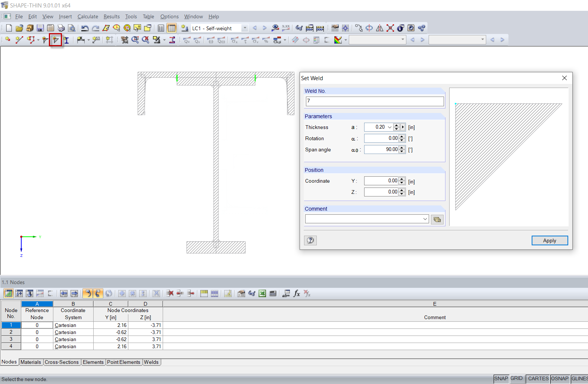Click the red X delete-nodes icon
Screen dimensions: 588x384
tap(390, 28)
